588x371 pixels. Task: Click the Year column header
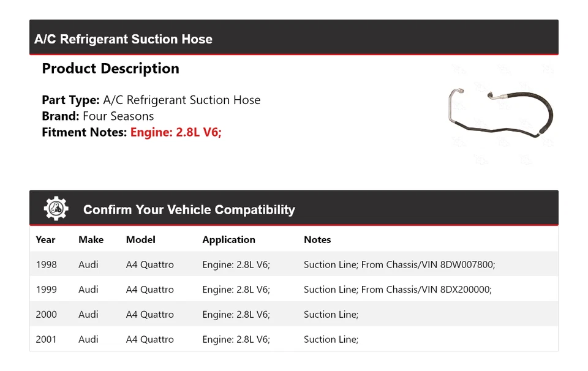(45, 240)
